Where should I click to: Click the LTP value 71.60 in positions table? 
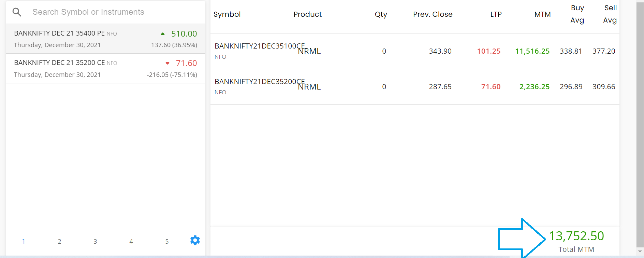click(x=491, y=87)
